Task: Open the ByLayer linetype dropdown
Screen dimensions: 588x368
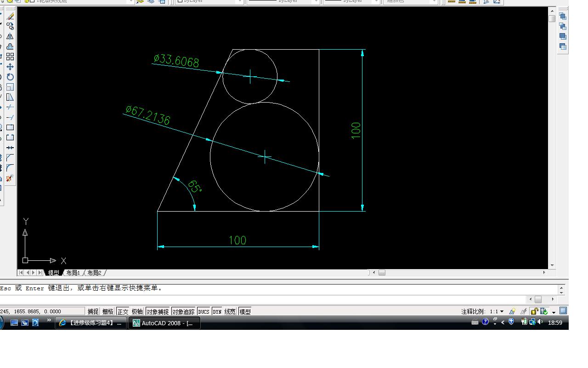Action: [x=315, y=1]
